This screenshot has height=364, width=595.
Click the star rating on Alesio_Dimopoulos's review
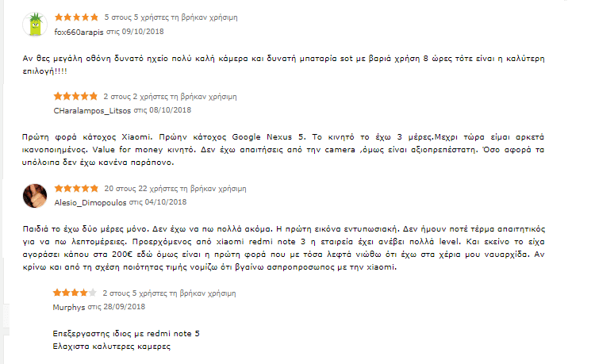pos(76,189)
